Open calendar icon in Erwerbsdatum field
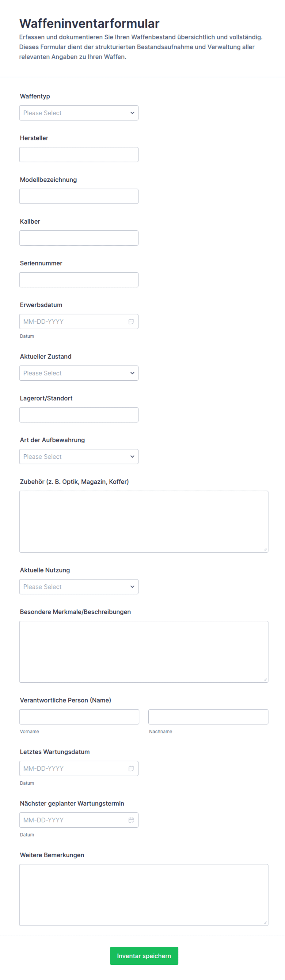Image resolution: width=285 pixels, height=980 pixels. pos(131,322)
